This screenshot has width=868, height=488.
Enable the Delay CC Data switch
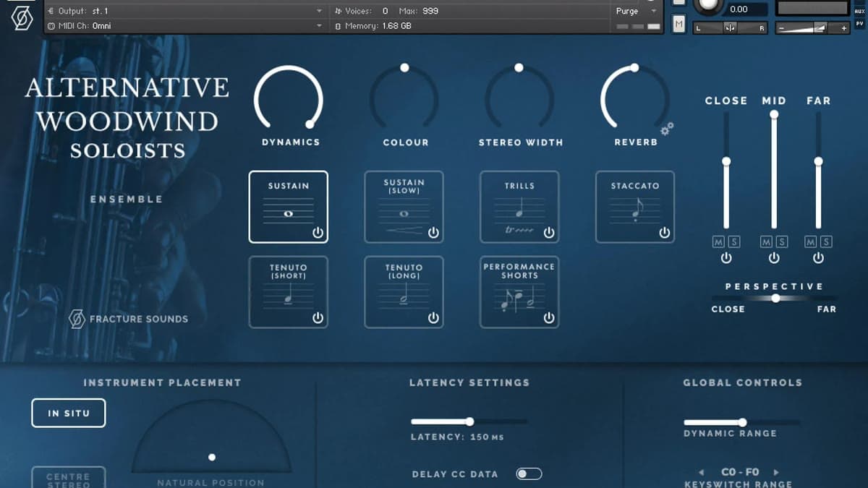529,474
